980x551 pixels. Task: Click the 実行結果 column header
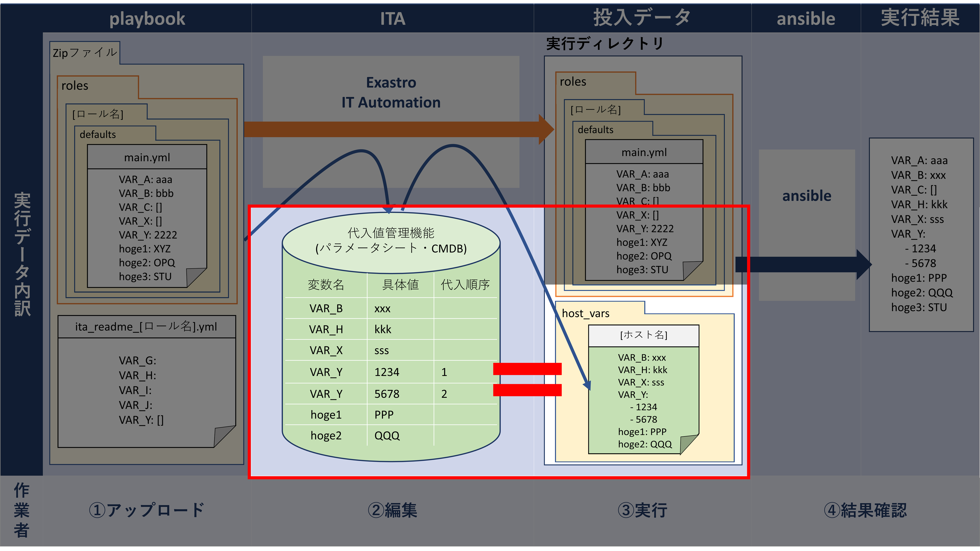click(920, 18)
